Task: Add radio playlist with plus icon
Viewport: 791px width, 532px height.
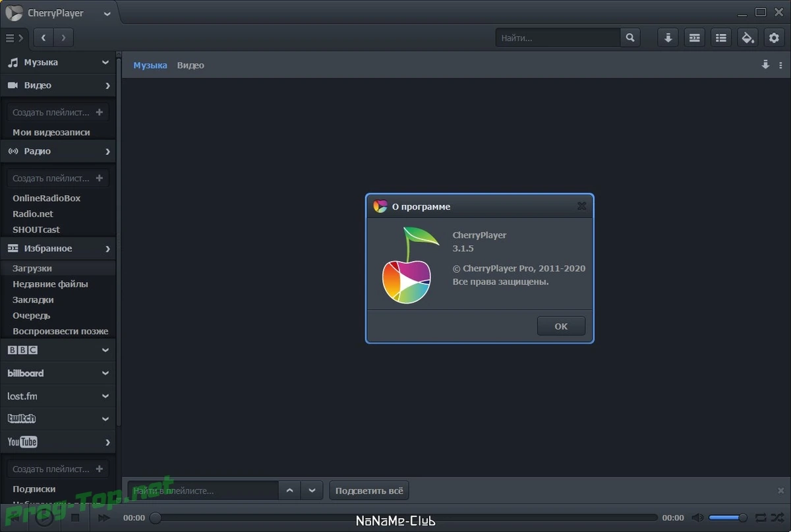Action: (x=100, y=178)
